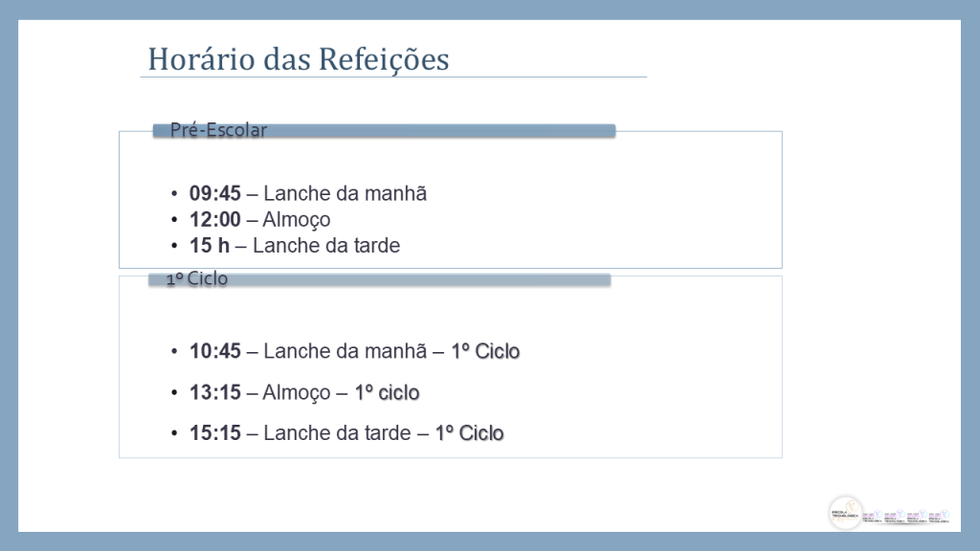Click the '15 h – Lanche da tarde' line
The image size is (980, 551).
(295, 246)
